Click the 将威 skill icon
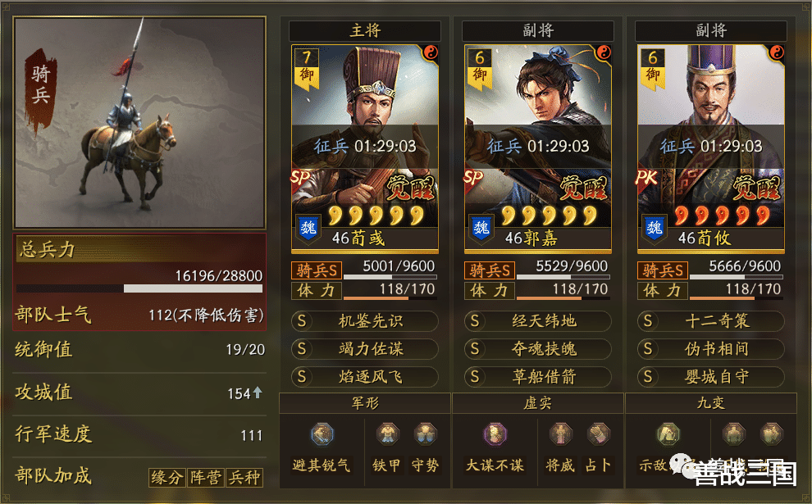The width and height of the screenshot is (812, 504). pyautogui.click(x=560, y=434)
